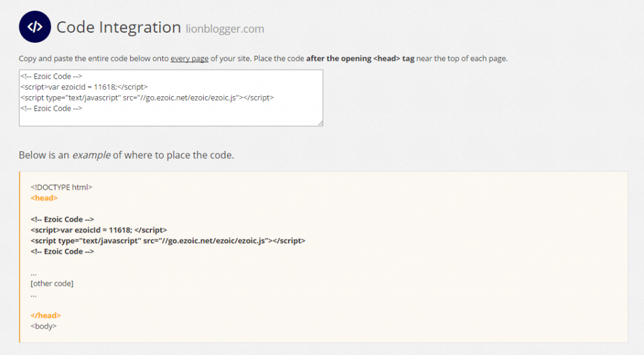The image size is (644, 355).
Task: Click the italic "example" word
Action: coord(91,155)
